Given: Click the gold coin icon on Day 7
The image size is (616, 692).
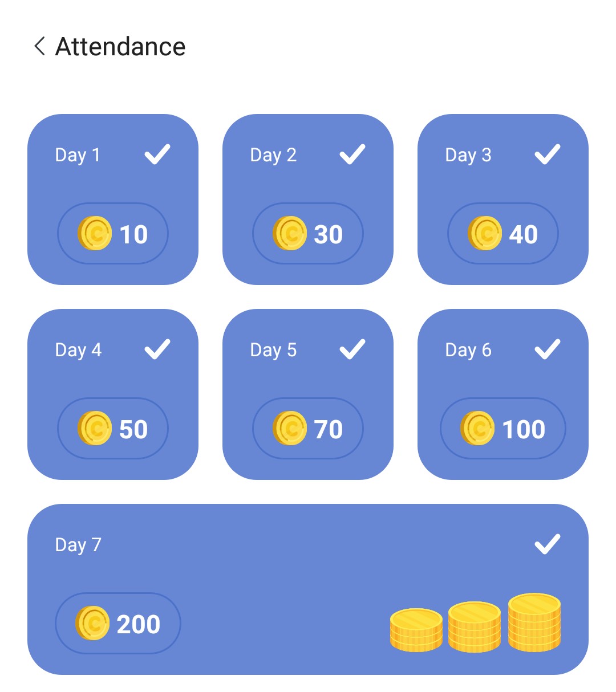Looking at the screenshot, I should point(92,624).
